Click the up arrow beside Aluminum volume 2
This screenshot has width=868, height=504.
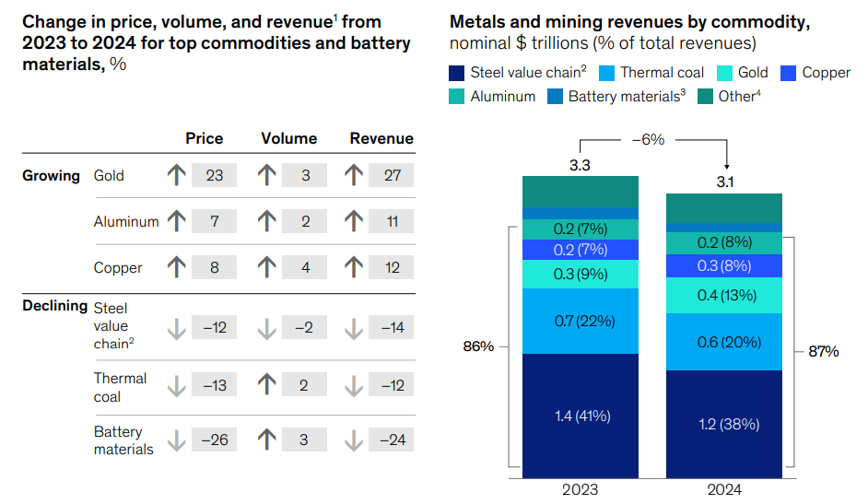tap(267, 221)
